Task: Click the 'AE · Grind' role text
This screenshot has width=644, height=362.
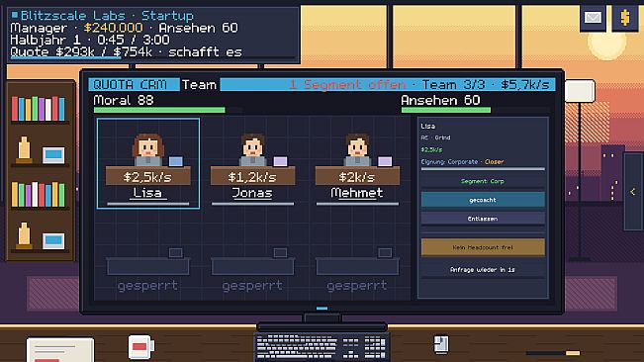Action: pyautogui.click(x=435, y=137)
